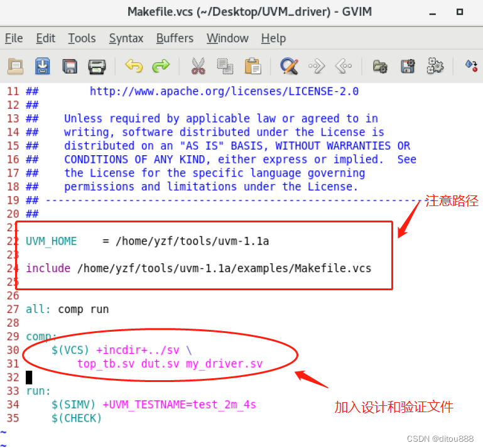Click the Copy toolbar icon
Screen dimensions: 483x448
tap(225, 66)
